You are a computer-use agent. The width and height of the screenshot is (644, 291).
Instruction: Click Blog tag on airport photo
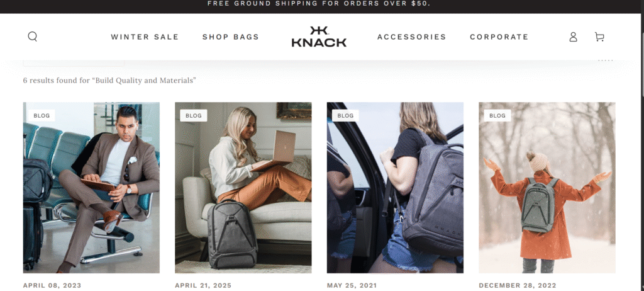click(x=42, y=116)
